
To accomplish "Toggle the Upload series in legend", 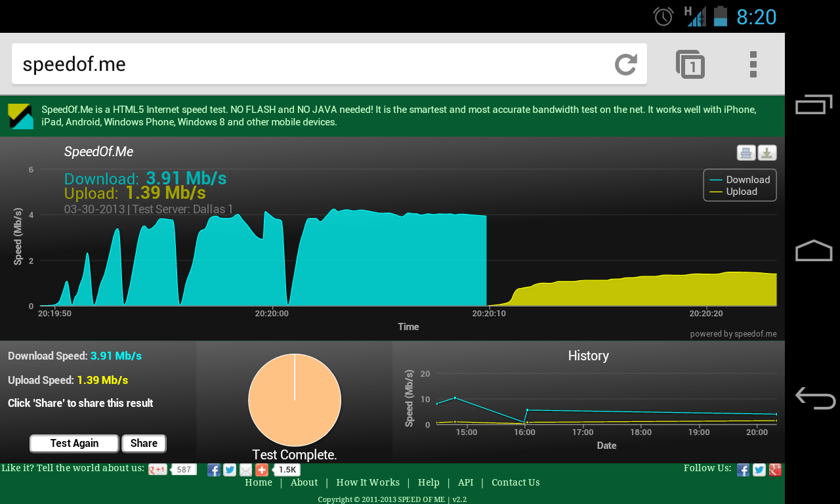I will tap(734, 192).
